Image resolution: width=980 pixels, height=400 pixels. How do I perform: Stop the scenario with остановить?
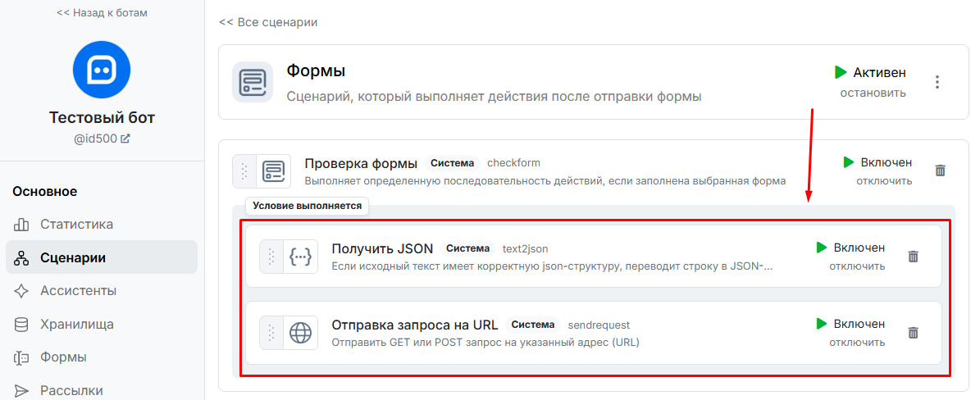pyautogui.click(x=873, y=93)
